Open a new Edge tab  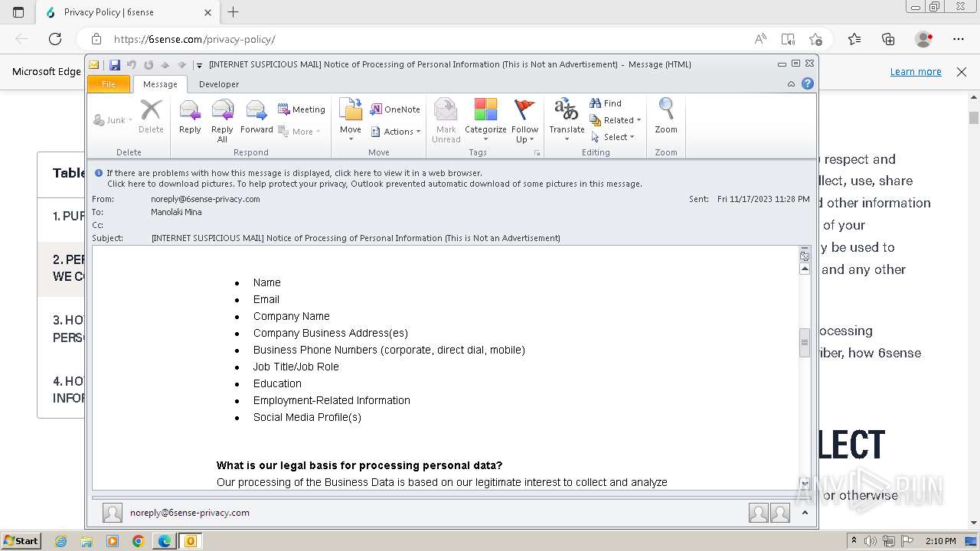(x=234, y=12)
